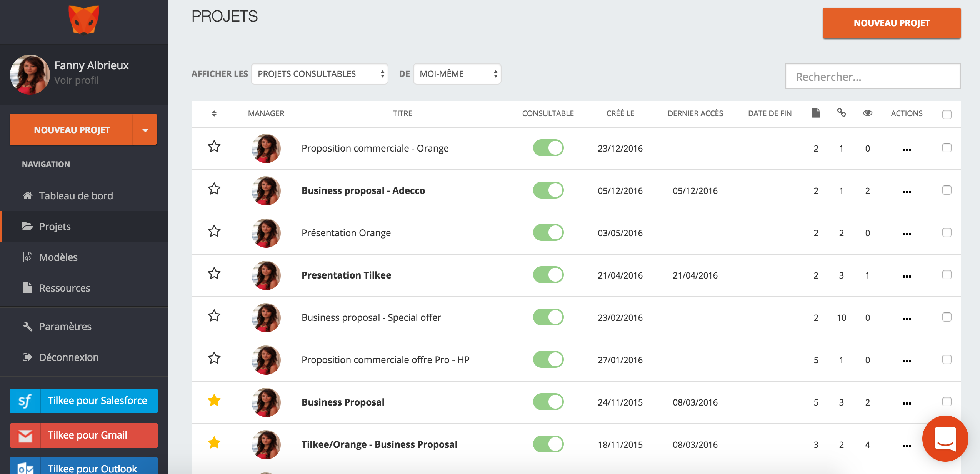Check the select-all checkbox in table header
Screen dimensions: 980x474
tap(947, 114)
